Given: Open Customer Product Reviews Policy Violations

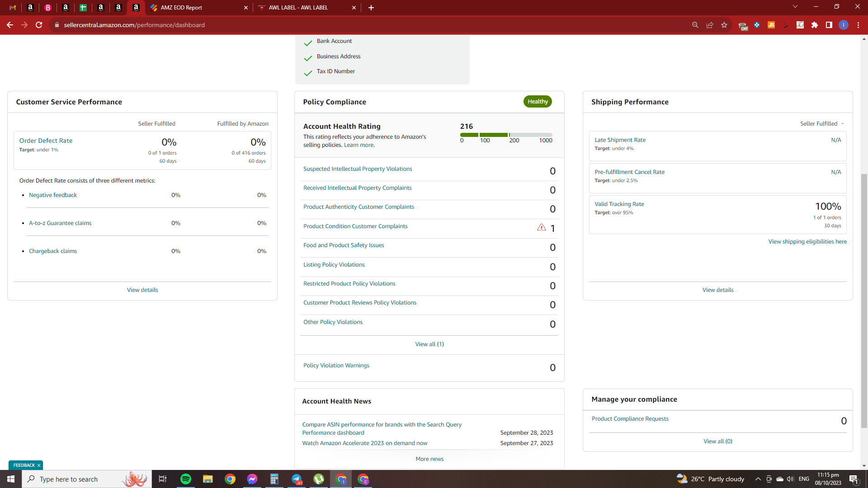Looking at the screenshot, I should pyautogui.click(x=360, y=302).
